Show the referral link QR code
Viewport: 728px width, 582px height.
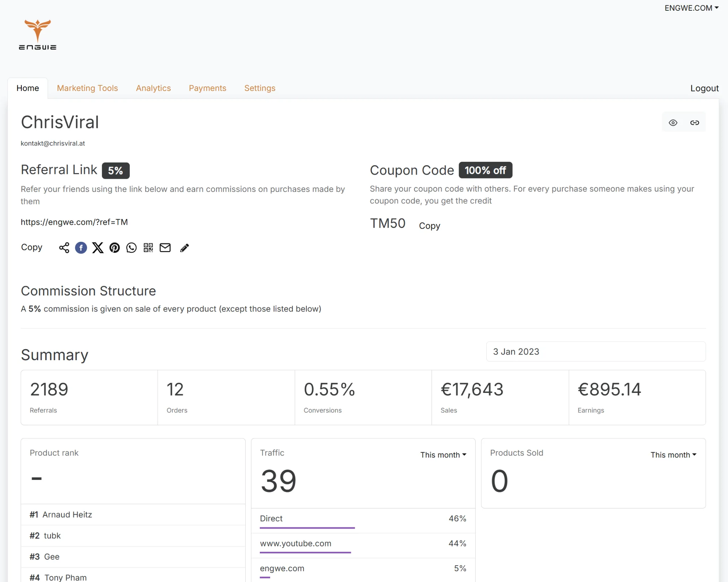coord(148,248)
